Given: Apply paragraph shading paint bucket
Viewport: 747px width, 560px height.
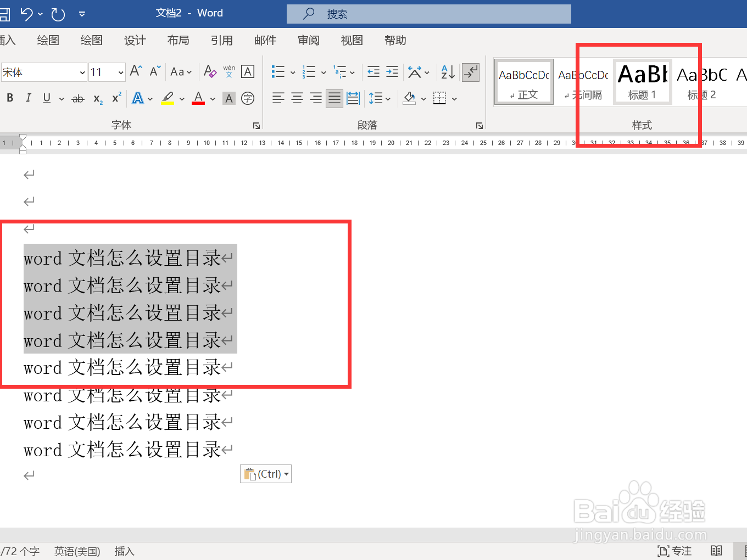Looking at the screenshot, I should (410, 98).
